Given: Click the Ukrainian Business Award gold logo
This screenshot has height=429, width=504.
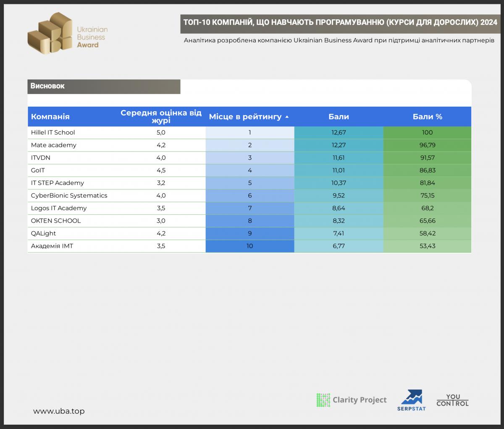Looking at the screenshot, I should click(68, 33).
